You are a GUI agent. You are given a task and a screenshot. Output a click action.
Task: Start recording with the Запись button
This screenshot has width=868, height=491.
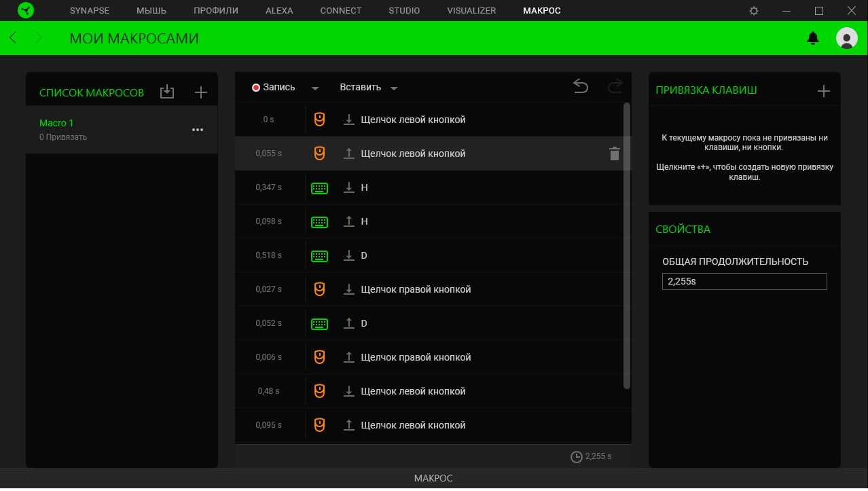point(274,88)
